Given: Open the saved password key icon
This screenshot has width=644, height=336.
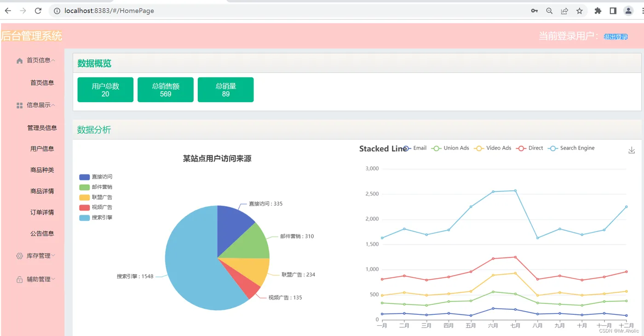Looking at the screenshot, I should [535, 11].
